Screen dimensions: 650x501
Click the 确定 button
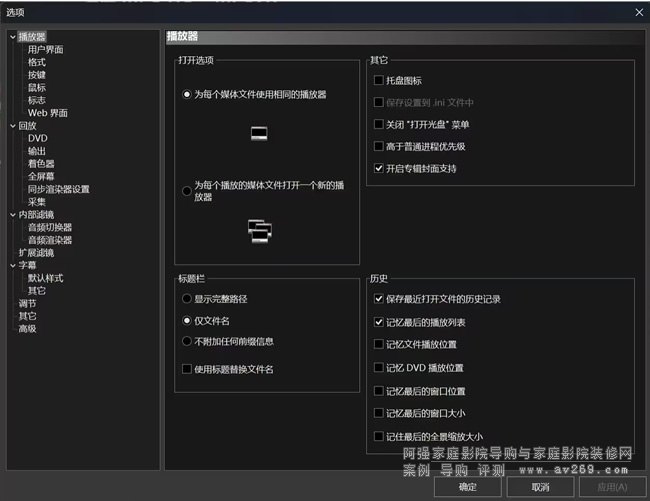pyautogui.click(x=467, y=487)
